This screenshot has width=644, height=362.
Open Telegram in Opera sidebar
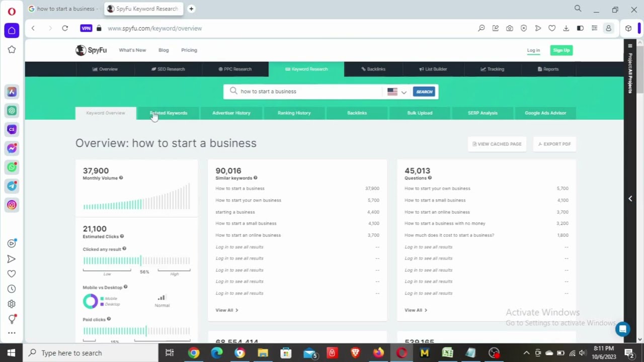point(12,186)
